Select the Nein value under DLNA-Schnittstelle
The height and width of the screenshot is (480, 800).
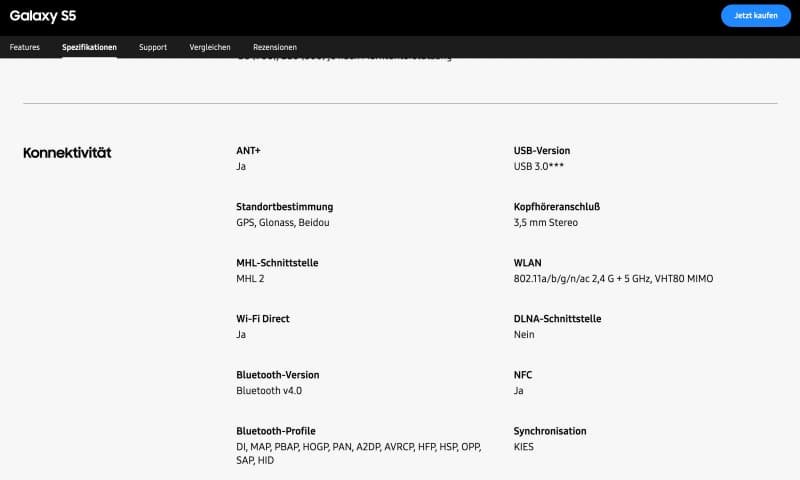(x=524, y=335)
